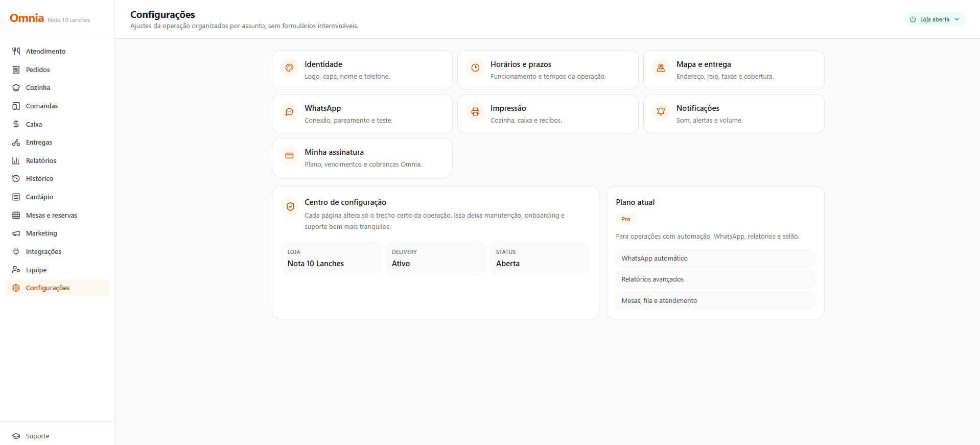The image size is (980, 445).
Task: Open the Caixa menu item
Action: [57, 124]
